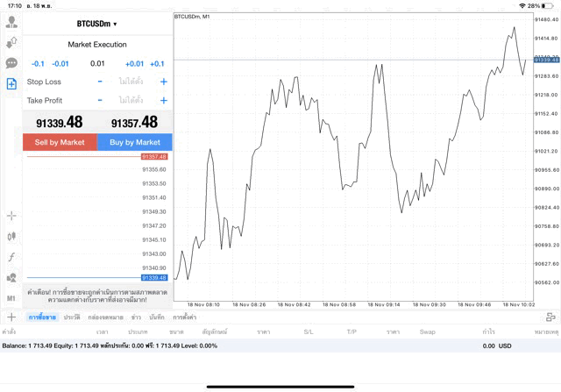Image resolution: width=561 pixels, height=392 pixels.
Task: Edit the Stop Loss value field
Action: (x=131, y=82)
